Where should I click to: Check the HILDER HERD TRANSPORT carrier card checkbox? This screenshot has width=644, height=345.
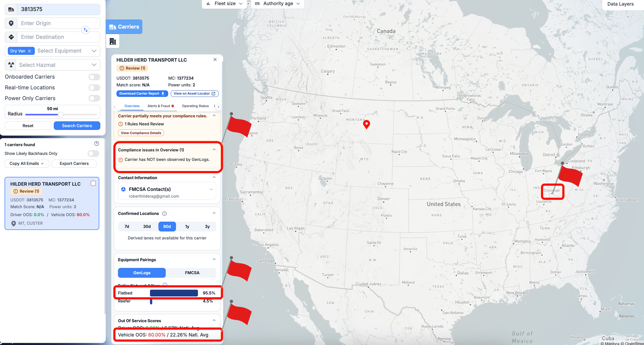tap(93, 184)
